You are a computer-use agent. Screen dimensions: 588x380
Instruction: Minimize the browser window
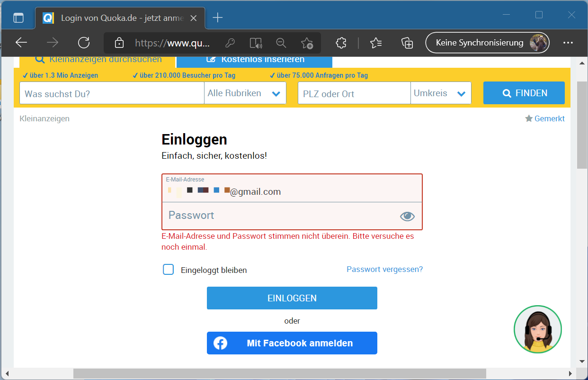(507, 15)
